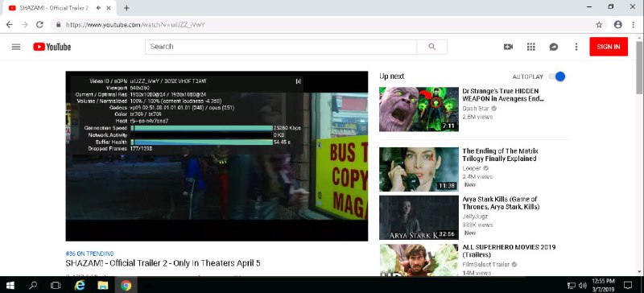Click the Arya Stark video thumbnail
Viewport: 644px width, 293px height.
click(419, 217)
